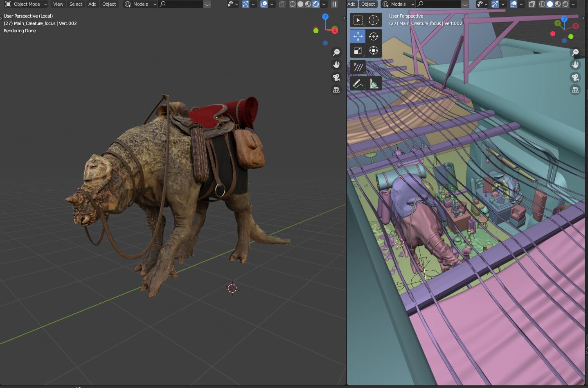The width and height of the screenshot is (588, 388).
Task: Expand overlay options arrow in right header
Action: (522, 4)
